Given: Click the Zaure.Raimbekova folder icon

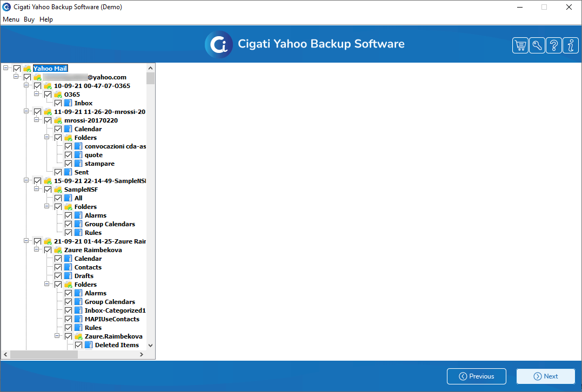Looking at the screenshot, I should [x=78, y=336].
